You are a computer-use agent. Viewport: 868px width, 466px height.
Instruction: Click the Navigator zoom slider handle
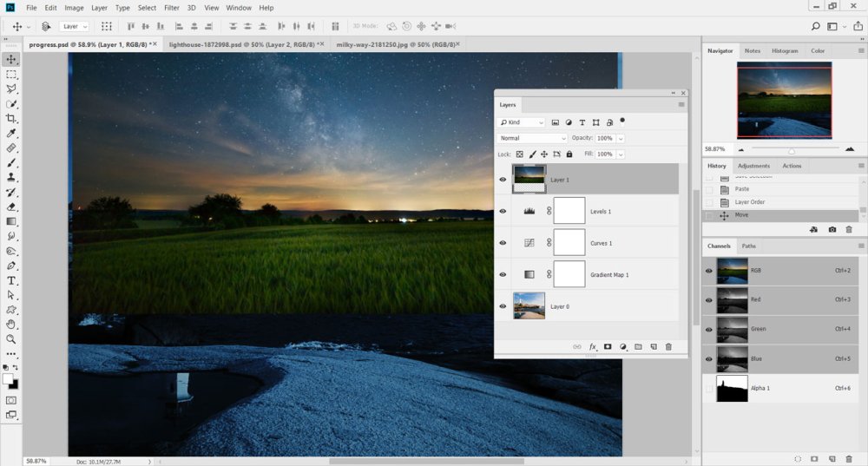tap(792, 151)
